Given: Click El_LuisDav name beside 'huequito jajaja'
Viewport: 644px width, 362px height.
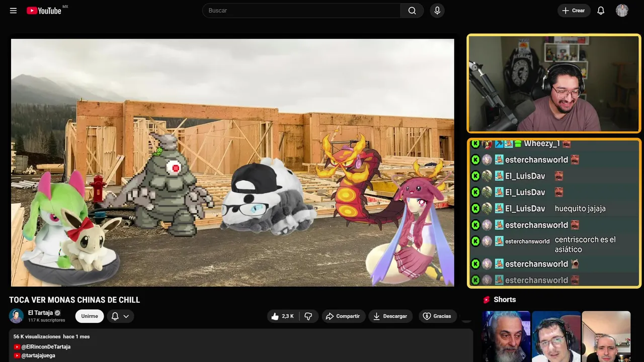Looking at the screenshot, I should pos(525,209).
